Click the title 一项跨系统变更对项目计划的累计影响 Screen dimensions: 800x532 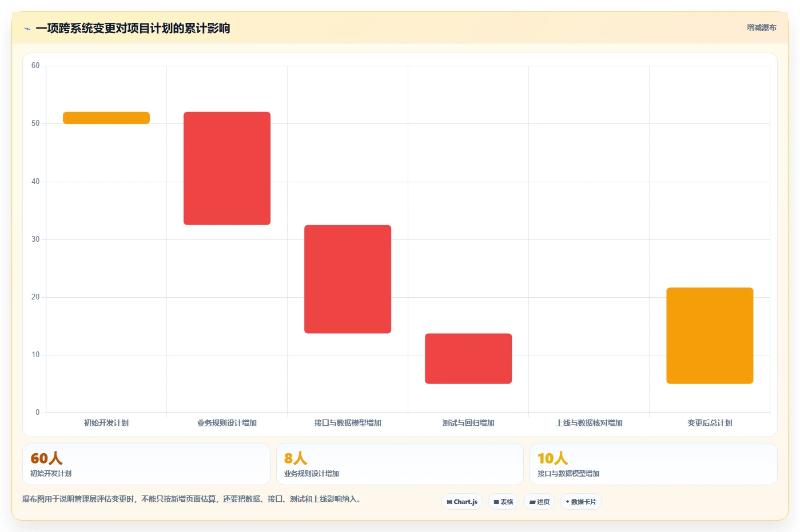(x=133, y=28)
